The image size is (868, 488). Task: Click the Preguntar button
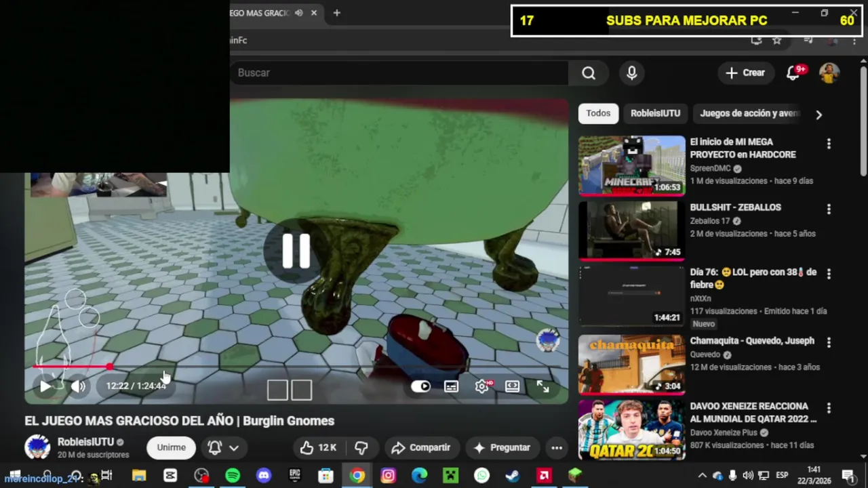(x=502, y=447)
